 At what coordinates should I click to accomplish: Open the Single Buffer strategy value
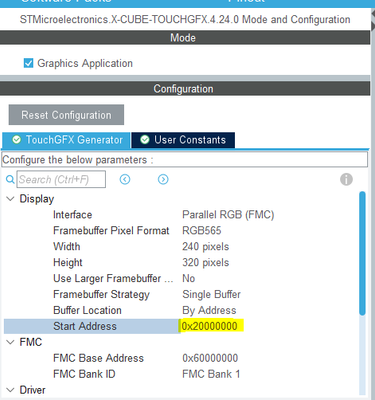[211, 295]
